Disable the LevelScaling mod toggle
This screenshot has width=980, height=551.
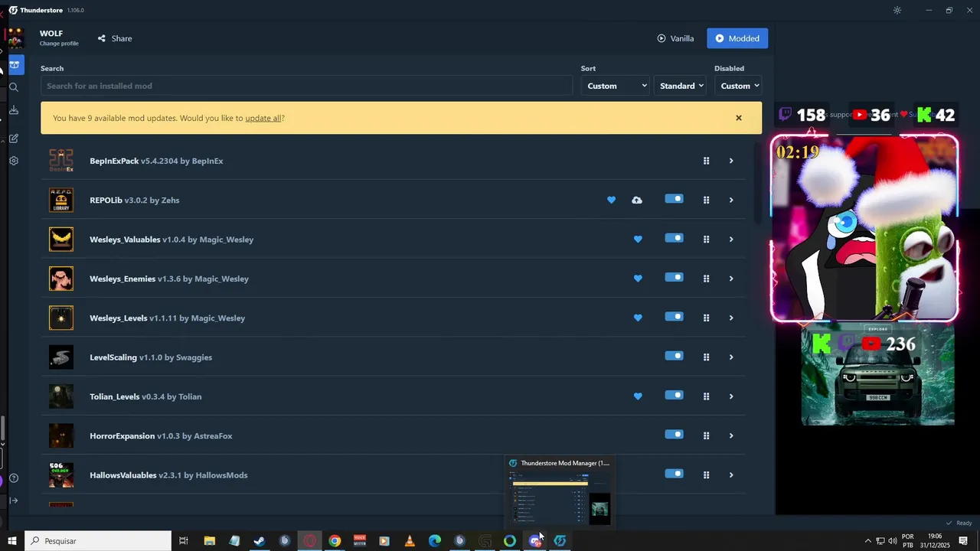point(674,356)
